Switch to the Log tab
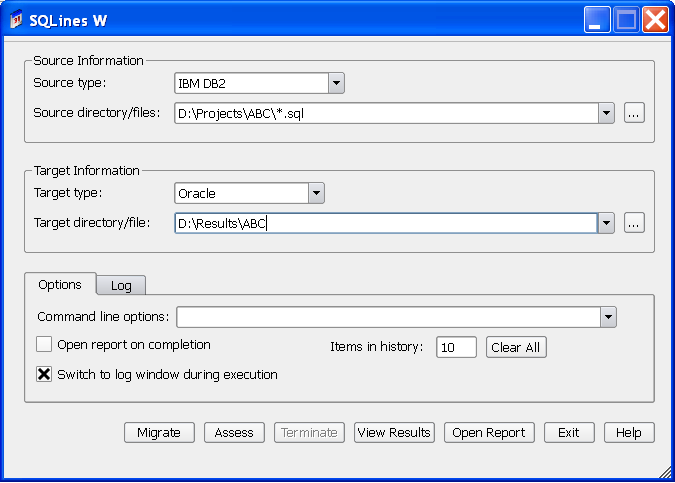Viewport: 675px width, 483px height. (x=121, y=286)
